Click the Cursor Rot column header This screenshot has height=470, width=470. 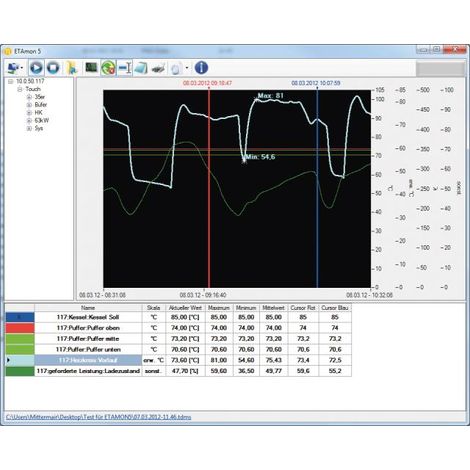point(303,308)
